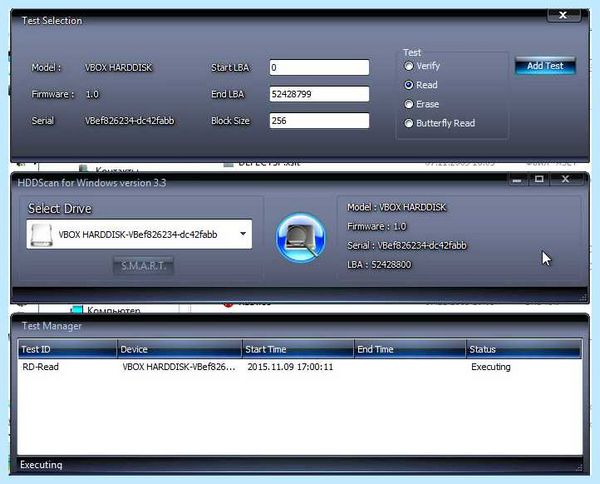The height and width of the screenshot is (484, 600).
Task: Click the serial value in Test Selection window
Action: click(x=129, y=121)
